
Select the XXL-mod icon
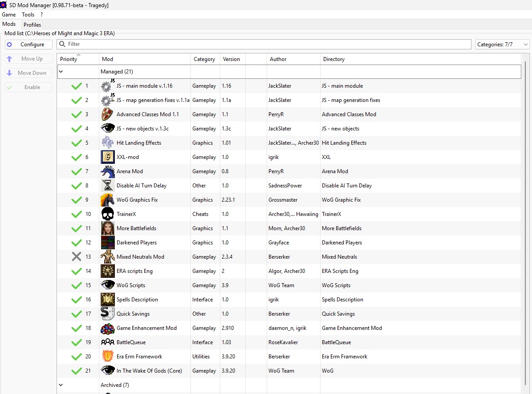[108, 157]
